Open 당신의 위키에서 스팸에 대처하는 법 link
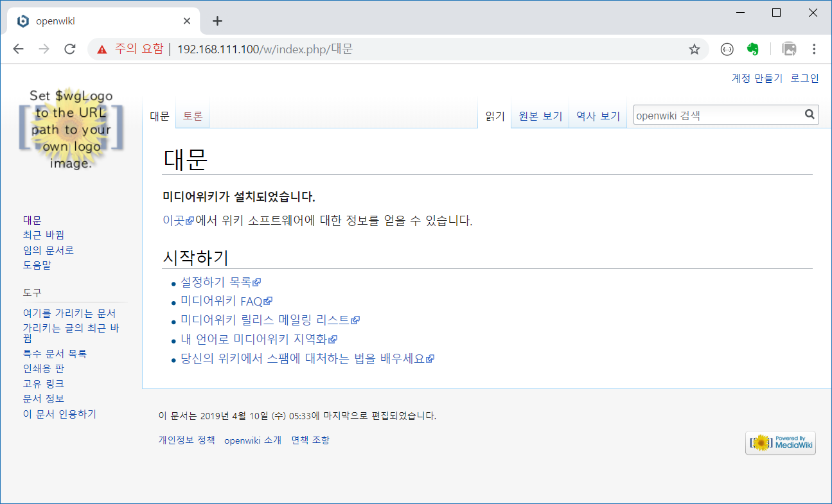The height and width of the screenshot is (504, 832). point(307,359)
